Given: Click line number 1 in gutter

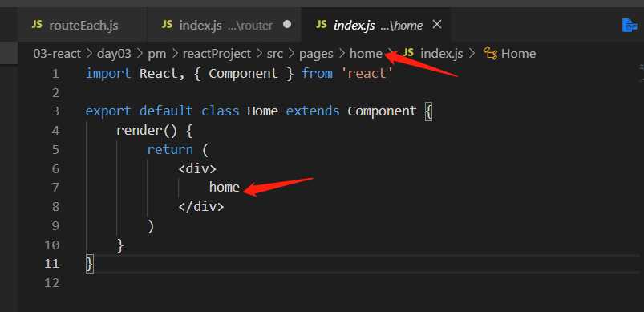Looking at the screenshot, I should tap(55, 74).
